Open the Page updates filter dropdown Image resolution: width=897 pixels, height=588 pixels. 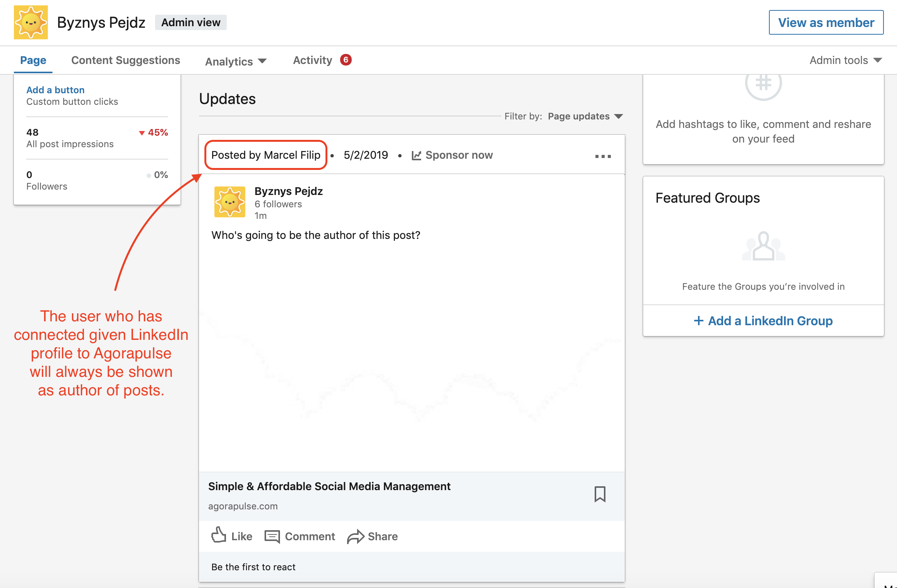coord(585,116)
